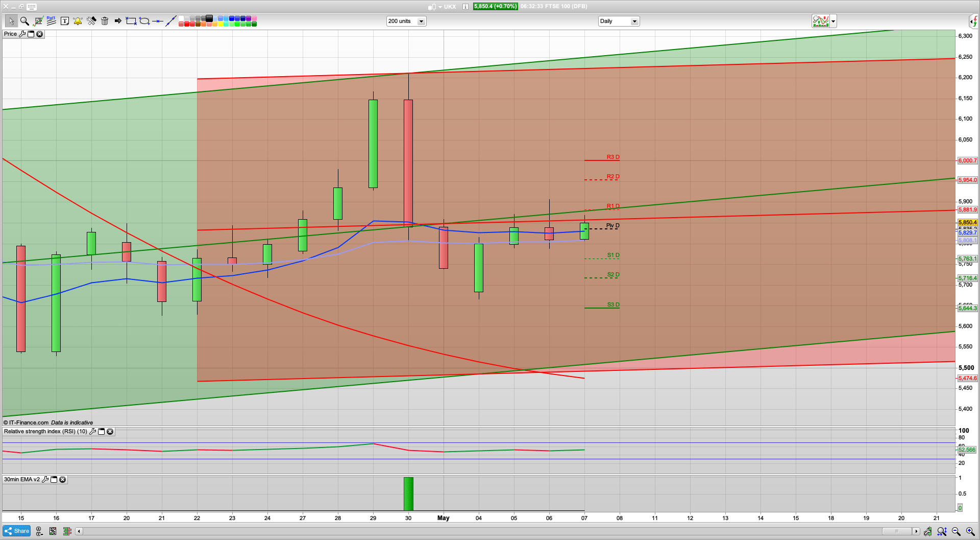Click the Raff regression channel tool

click(51, 21)
